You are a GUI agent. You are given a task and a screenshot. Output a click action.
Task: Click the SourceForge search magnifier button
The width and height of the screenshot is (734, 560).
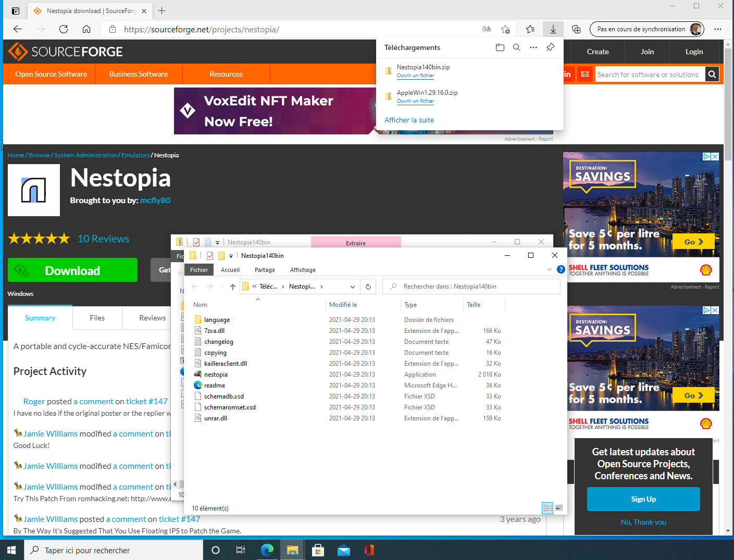click(x=712, y=74)
